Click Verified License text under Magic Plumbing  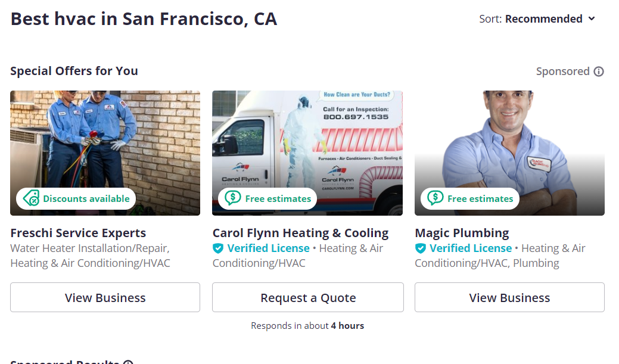[471, 248]
